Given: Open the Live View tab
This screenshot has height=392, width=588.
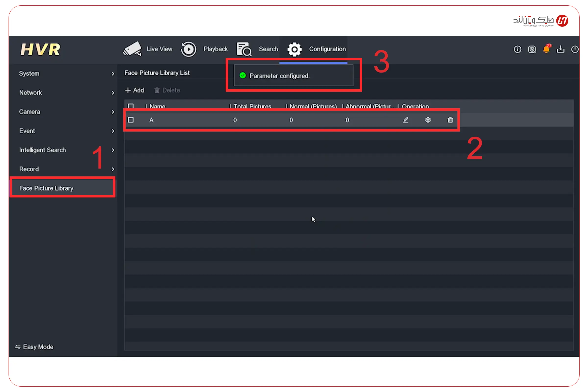Looking at the screenshot, I should click(x=147, y=49).
